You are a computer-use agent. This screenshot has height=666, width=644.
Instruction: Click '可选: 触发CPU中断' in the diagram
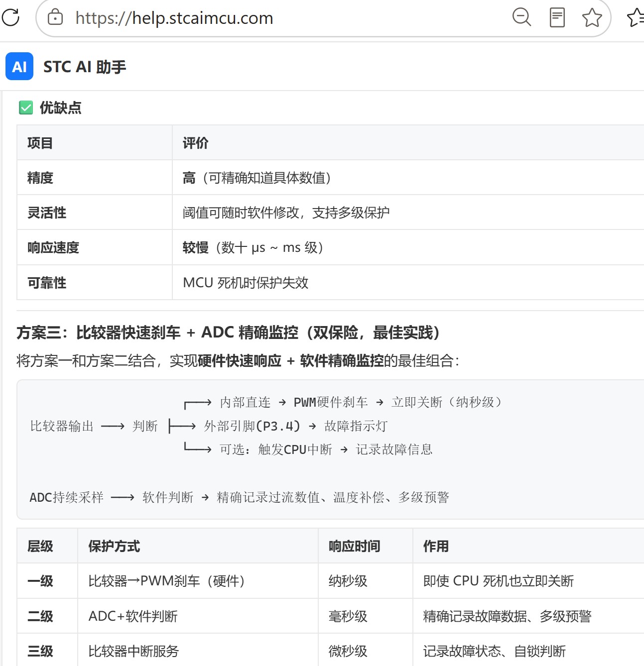(x=276, y=449)
